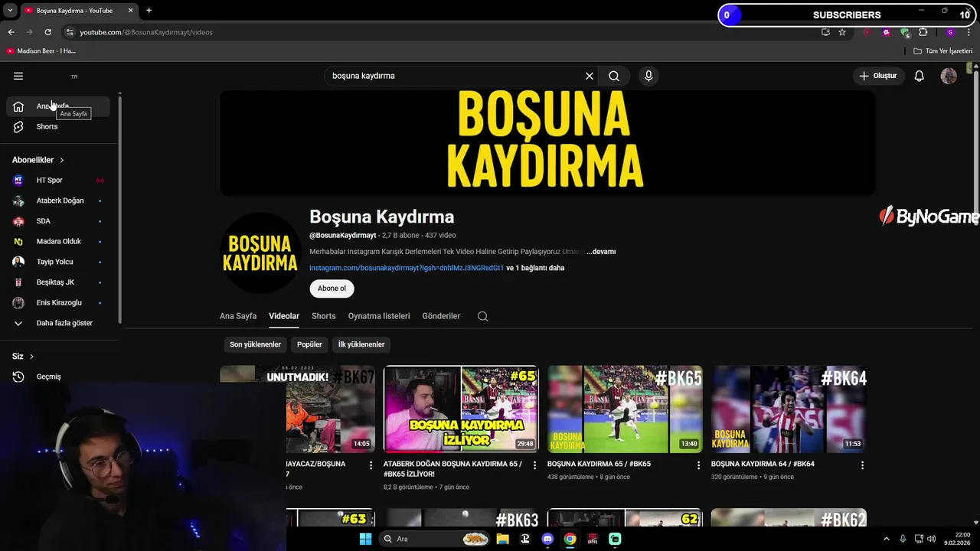Screen dimensions: 980x551
Task: Open the Oynatma listeleri tab
Action: coord(379,316)
